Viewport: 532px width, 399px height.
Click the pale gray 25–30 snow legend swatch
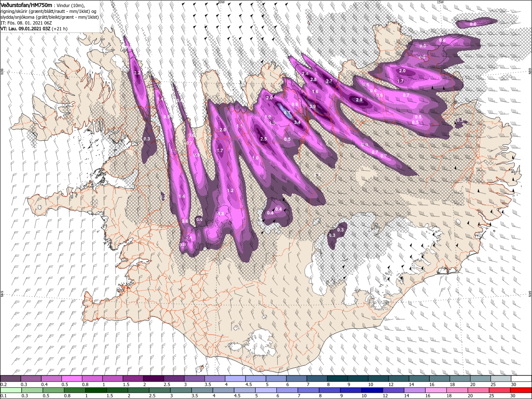(x=501, y=379)
